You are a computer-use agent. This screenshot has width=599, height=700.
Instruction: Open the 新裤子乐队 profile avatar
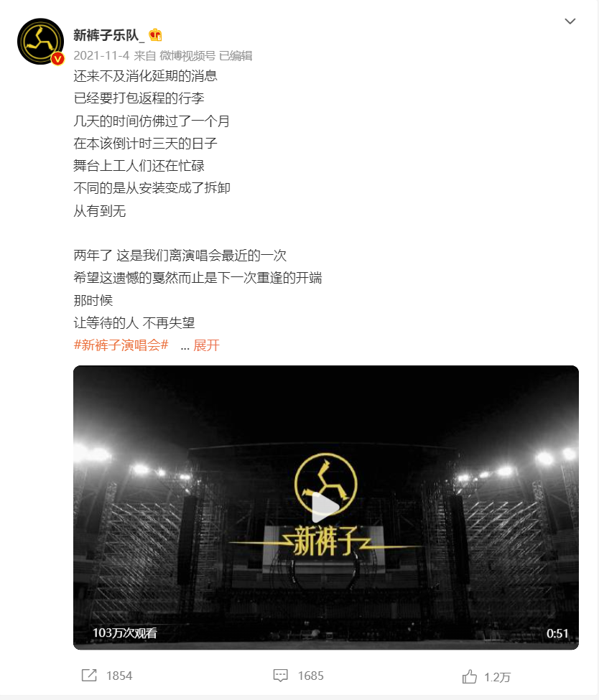40,41
